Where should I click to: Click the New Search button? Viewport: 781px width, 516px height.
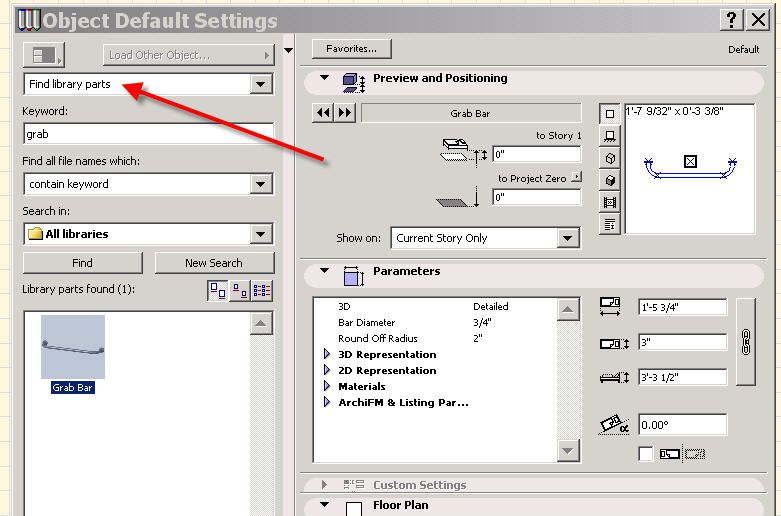(214, 263)
